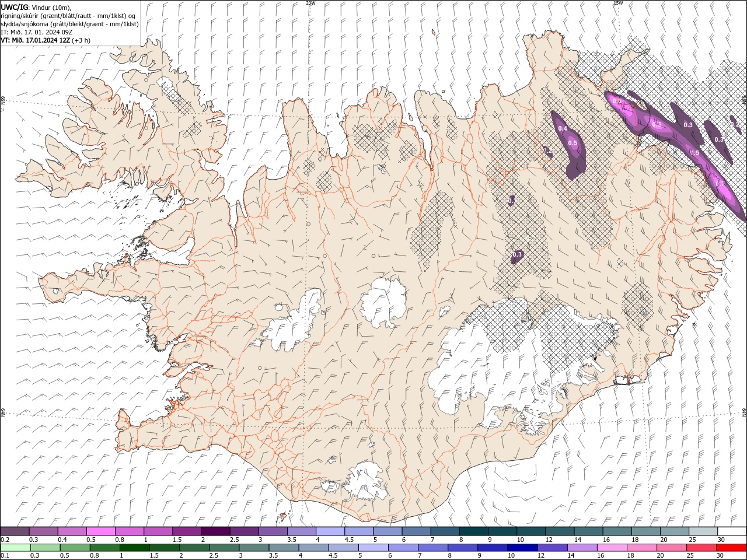The width and height of the screenshot is (747, 560).
Task: Pick the bright pink 0.5 swatch in top legend row
Action: tap(100, 531)
